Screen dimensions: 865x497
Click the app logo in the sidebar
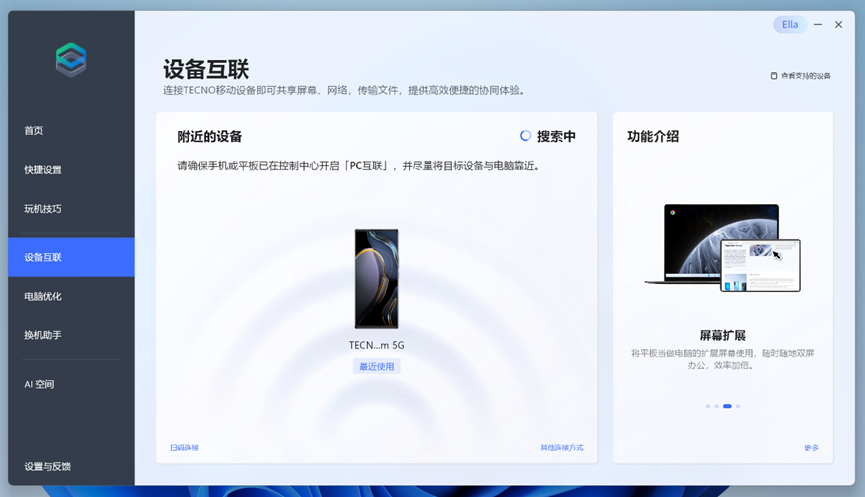point(71,60)
